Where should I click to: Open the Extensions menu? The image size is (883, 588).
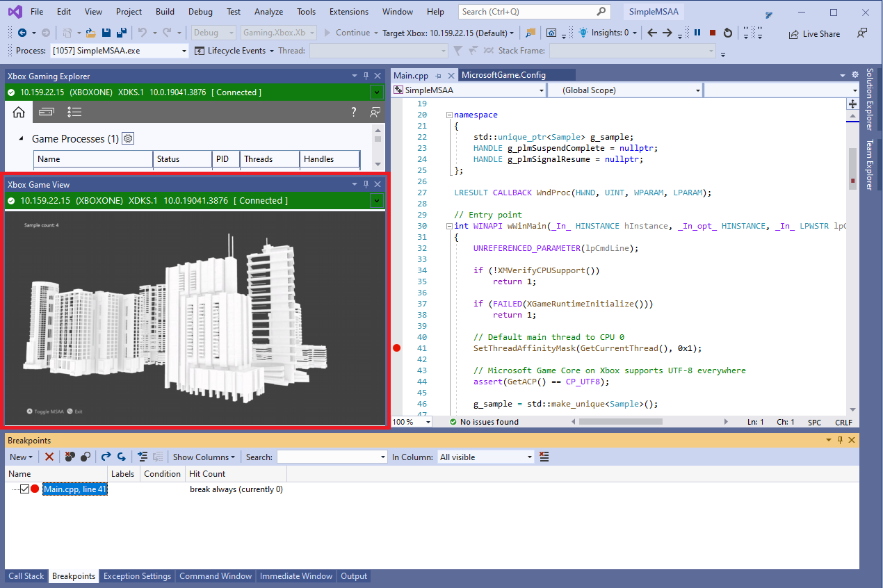click(349, 12)
